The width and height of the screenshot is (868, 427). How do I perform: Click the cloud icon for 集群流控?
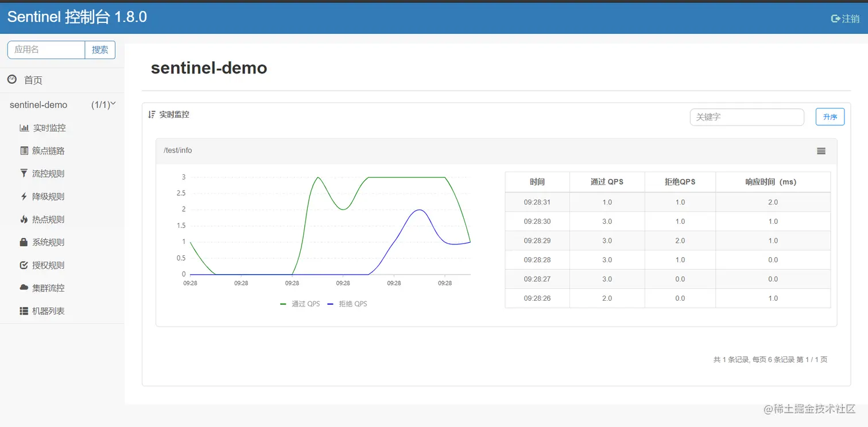pos(24,288)
